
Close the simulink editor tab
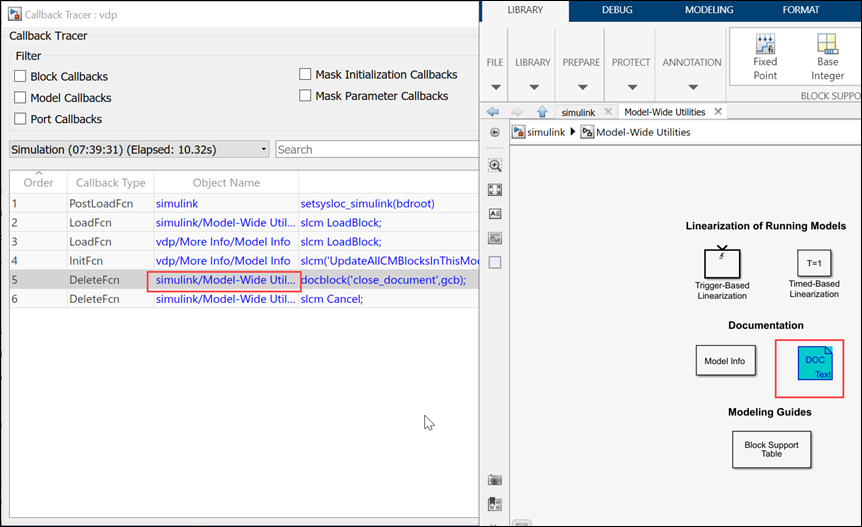(x=608, y=112)
